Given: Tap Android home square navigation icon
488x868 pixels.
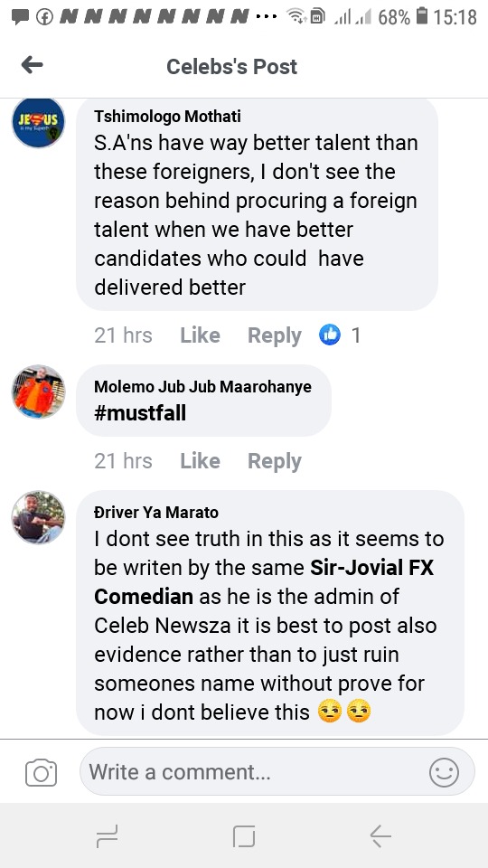Looking at the screenshot, I should click(x=244, y=835).
